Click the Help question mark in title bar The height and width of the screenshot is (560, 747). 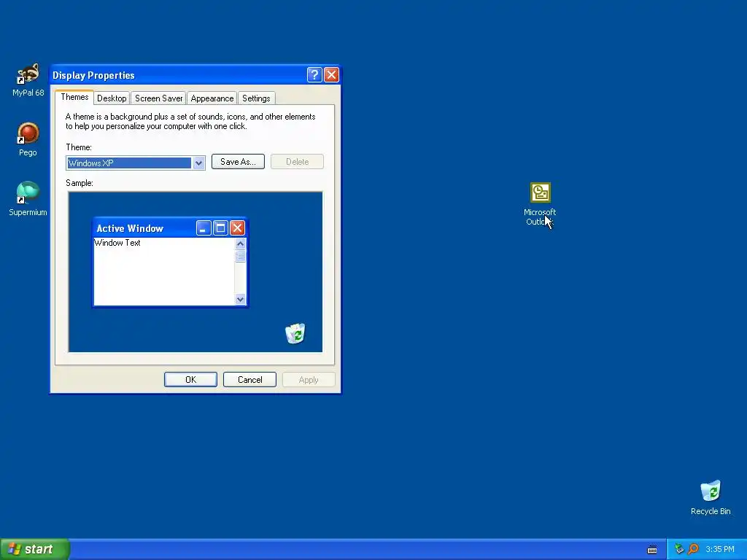click(314, 75)
